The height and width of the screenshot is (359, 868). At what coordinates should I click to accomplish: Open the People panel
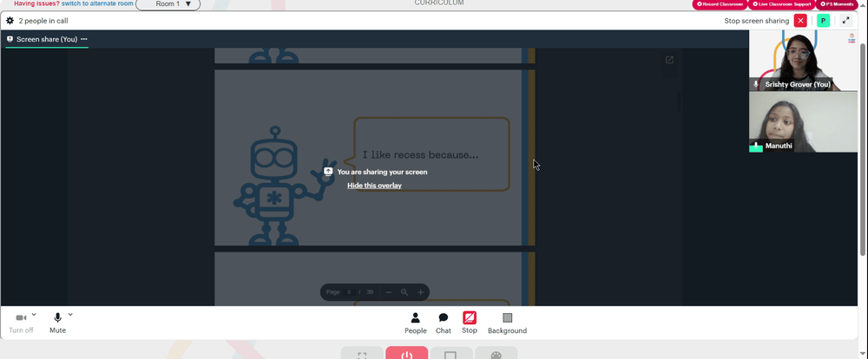pyautogui.click(x=415, y=323)
